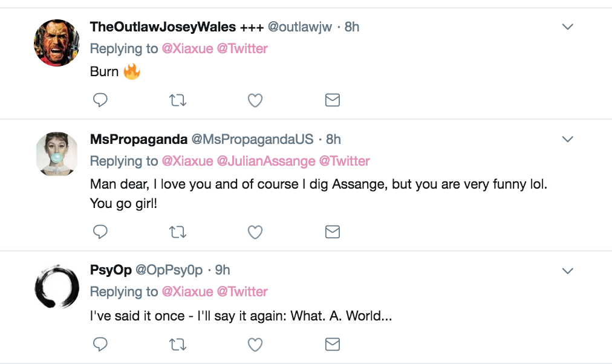
Task: Open the options chevron on TheOutlawJoseyWales's tweet
Action: click(x=567, y=27)
